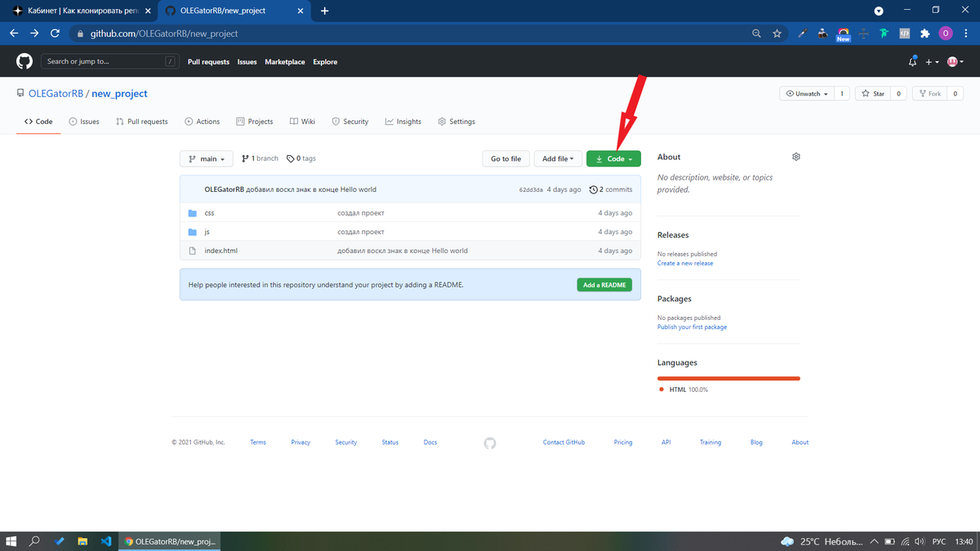Open the 1 branch link

(x=261, y=158)
